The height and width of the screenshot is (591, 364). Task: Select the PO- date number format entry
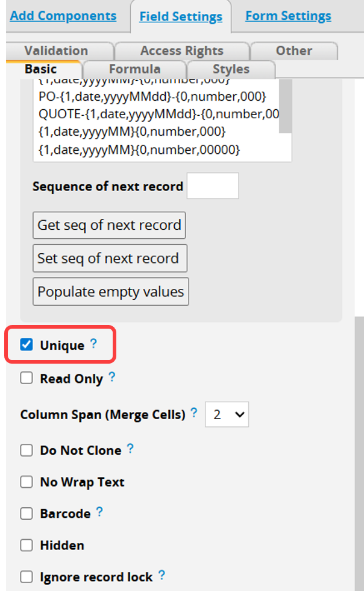click(x=152, y=96)
